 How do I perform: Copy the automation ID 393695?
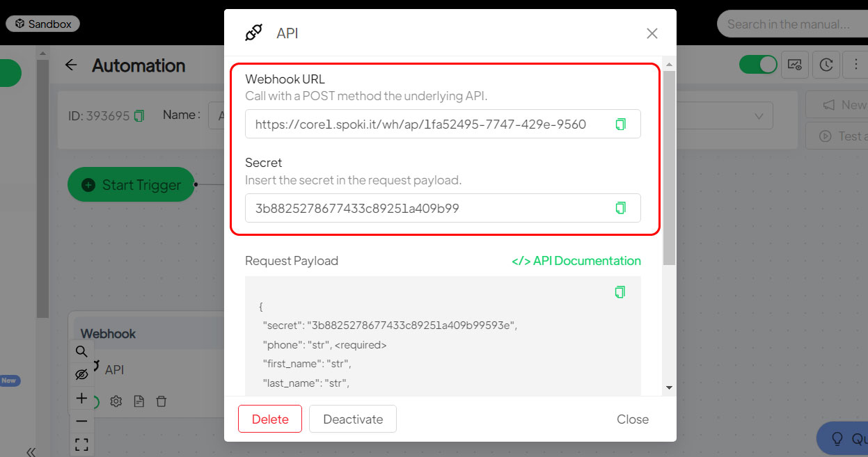139,115
